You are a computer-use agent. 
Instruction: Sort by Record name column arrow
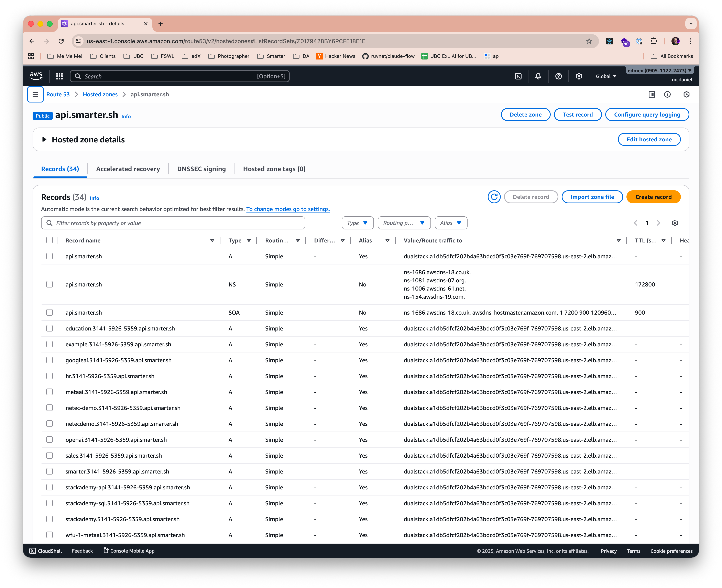point(212,240)
